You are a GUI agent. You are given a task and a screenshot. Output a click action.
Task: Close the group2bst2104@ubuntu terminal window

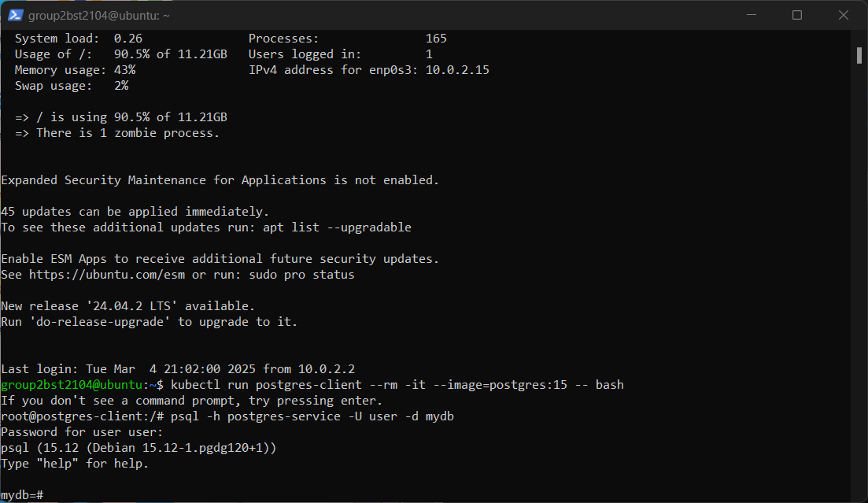point(843,15)
